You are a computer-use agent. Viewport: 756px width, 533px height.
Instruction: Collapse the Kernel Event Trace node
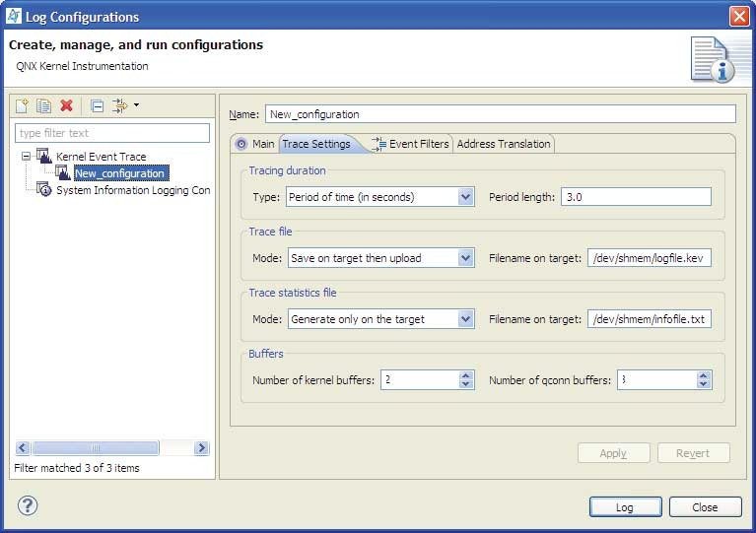click(x=25, y=157)
